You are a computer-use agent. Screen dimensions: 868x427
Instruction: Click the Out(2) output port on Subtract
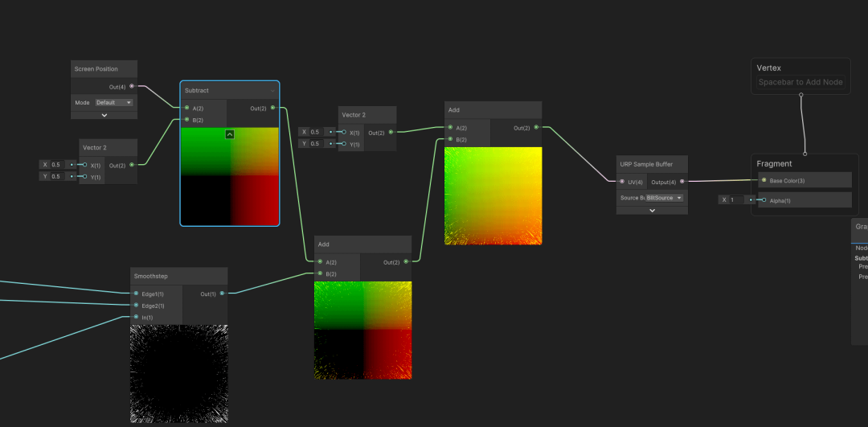coord(273,108)
